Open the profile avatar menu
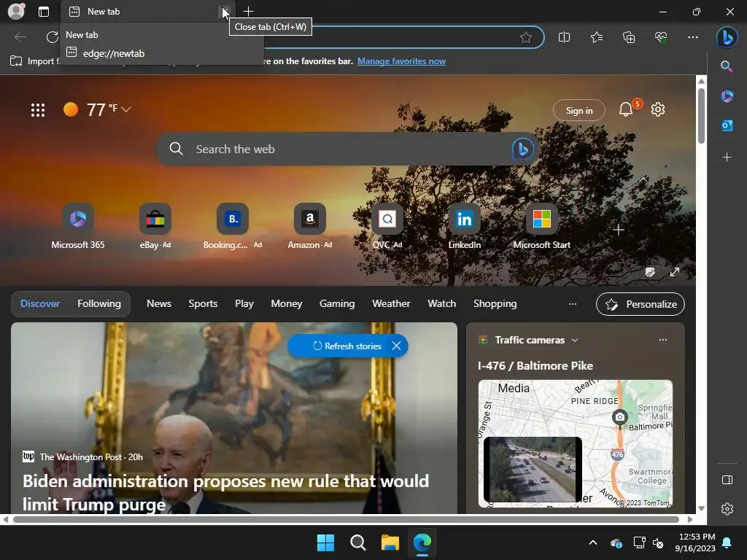Screen dimensions: 747x560 (16, 12)
